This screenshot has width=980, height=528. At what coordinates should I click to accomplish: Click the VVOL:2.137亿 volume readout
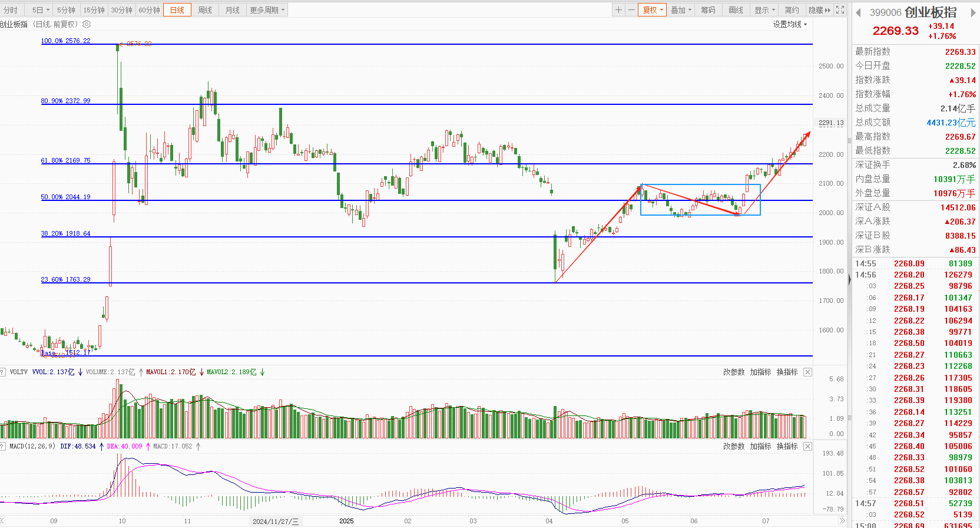[53, 372]
